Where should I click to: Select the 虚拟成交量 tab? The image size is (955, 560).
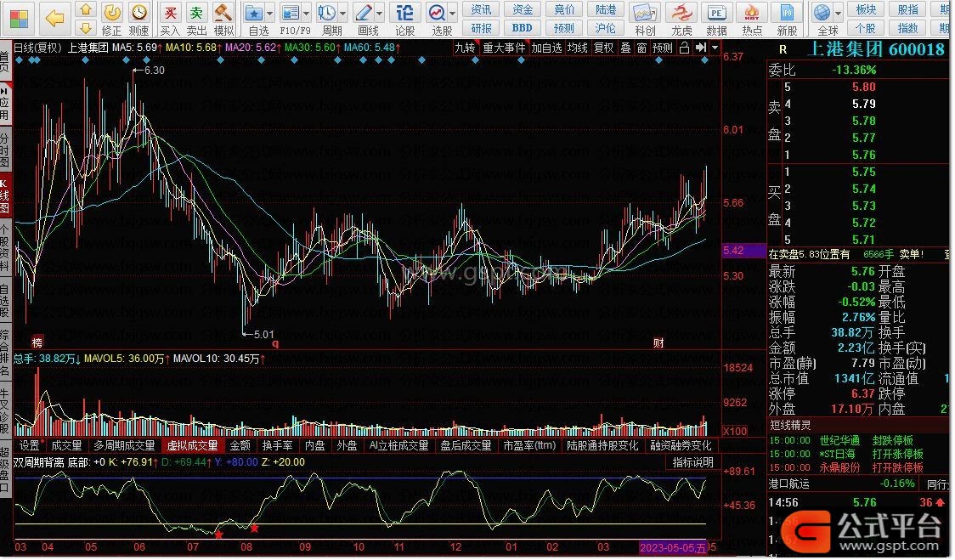click(193, 446)
